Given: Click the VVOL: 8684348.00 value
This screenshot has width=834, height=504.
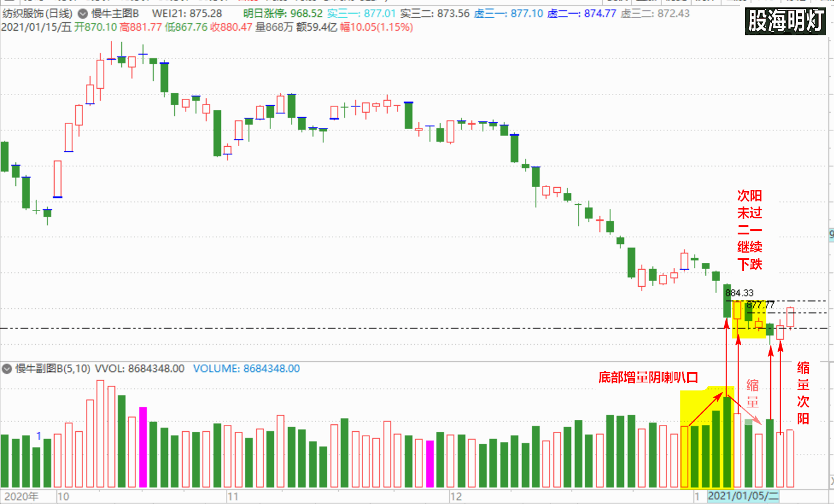Looking at the screenshot, I should (x=139, y=369).
